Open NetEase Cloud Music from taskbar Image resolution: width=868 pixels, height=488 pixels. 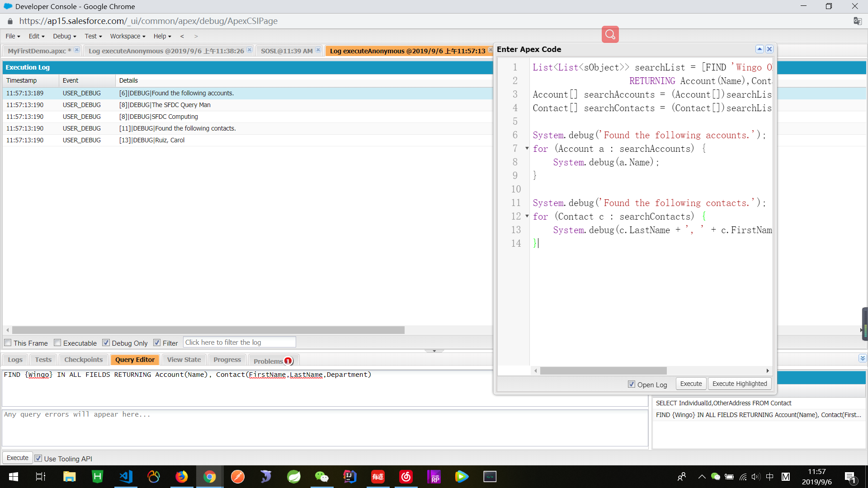pyautogui.click(x=406, y=477)
